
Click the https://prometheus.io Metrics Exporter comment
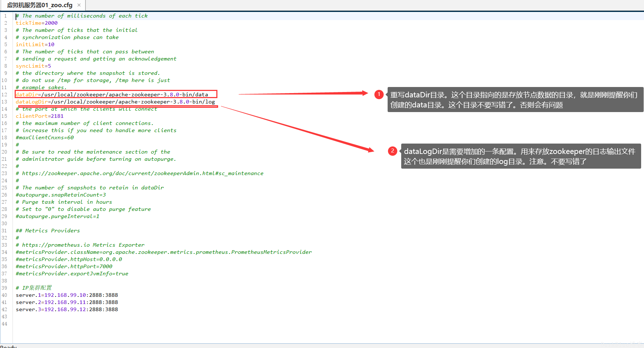tap(80, 245)
